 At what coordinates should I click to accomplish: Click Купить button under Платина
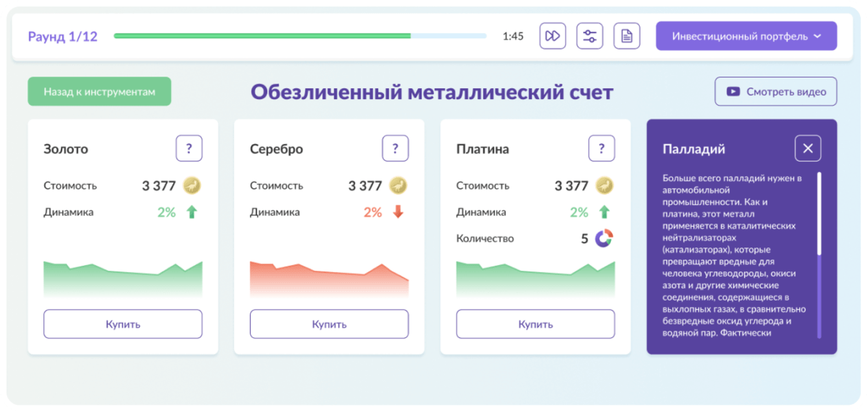pos(536,324)
